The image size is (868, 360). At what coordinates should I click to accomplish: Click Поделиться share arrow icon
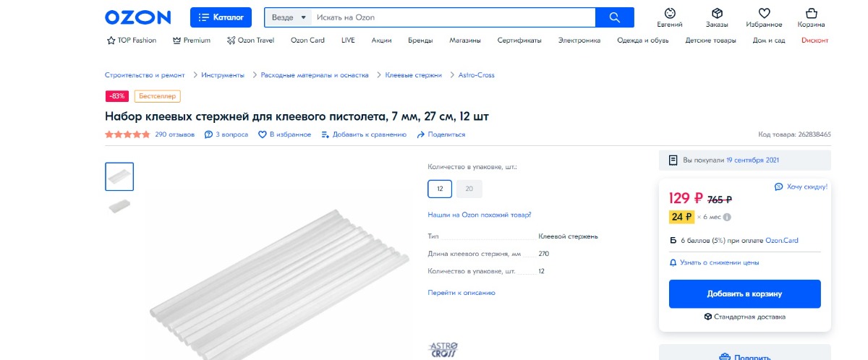pos(421,134)
